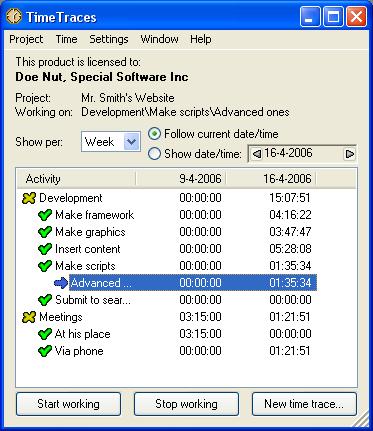Open the Project menu
Image resolution: width=373 pixels, height=431 pixels.
(26, 39)
